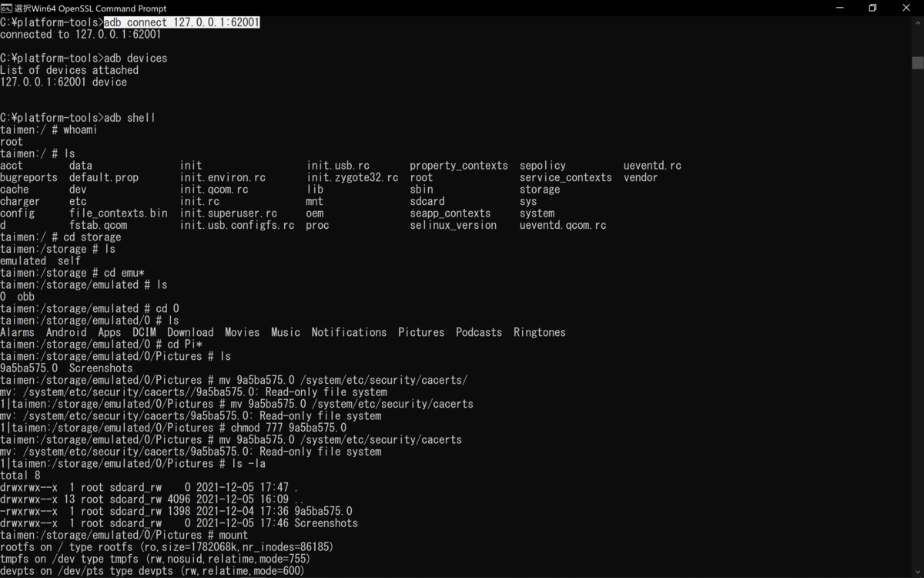Screen dimensions: 924x578
Task: Click the 'adb devices' command text
Action: point(136,59)
